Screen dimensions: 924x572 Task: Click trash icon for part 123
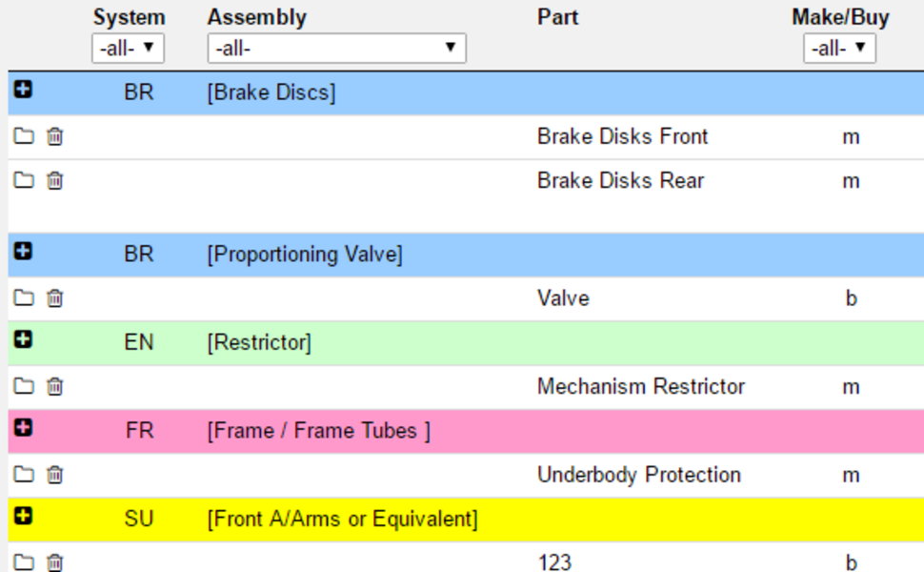[55, 562]
